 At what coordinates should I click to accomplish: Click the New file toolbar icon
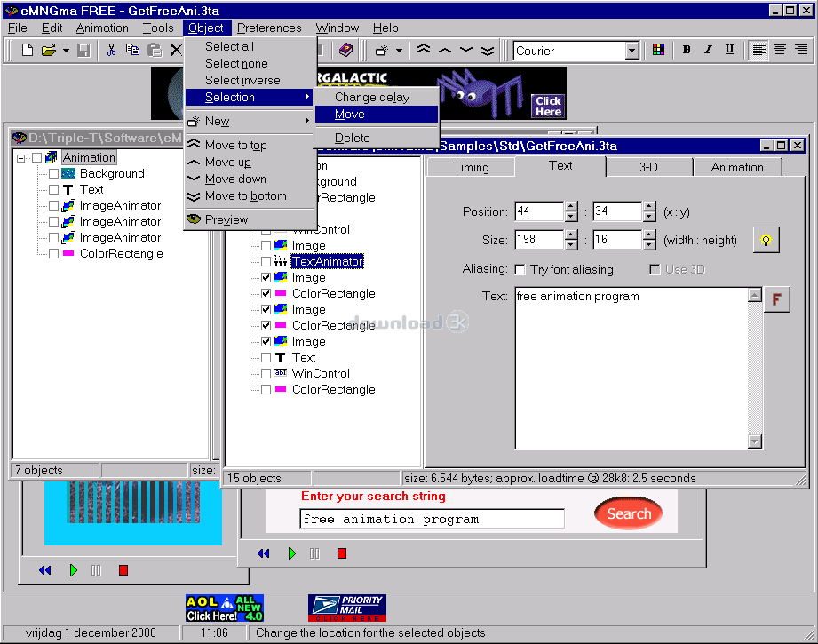(x=28, y=51)
